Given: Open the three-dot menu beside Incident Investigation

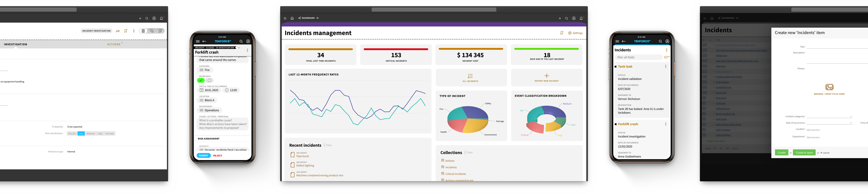Looking at the screenshot, I should (134, 31).
